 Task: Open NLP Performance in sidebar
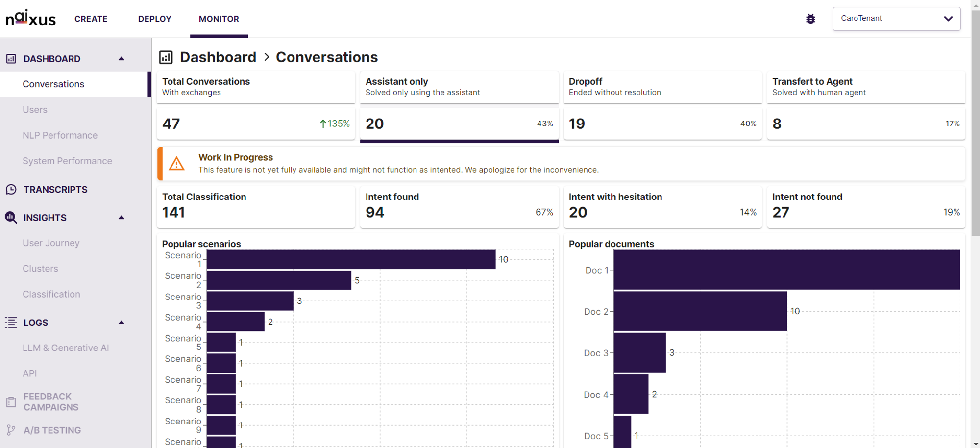(x=60, y=135)
